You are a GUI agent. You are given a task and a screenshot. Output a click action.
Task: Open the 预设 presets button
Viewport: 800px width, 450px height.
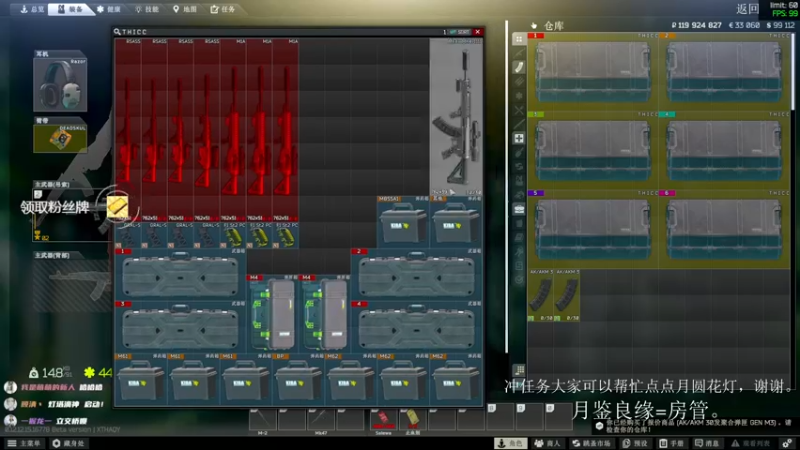point(634,443)
